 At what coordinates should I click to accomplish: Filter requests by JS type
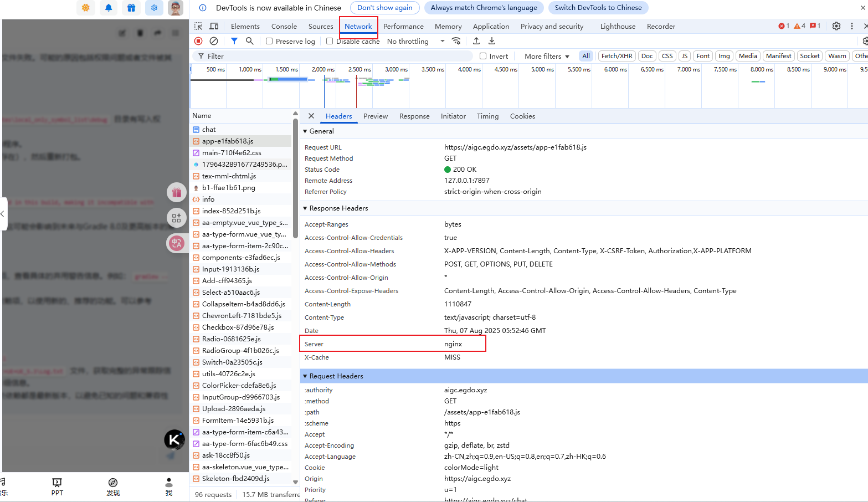click(x=685, y=56)
